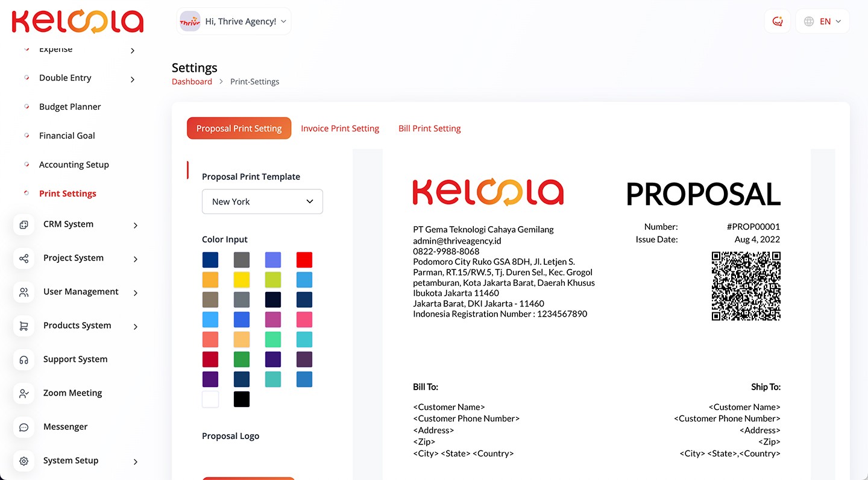Switch to Invoice Print Setting tab
868x480 pixels.
pos(340,128)
